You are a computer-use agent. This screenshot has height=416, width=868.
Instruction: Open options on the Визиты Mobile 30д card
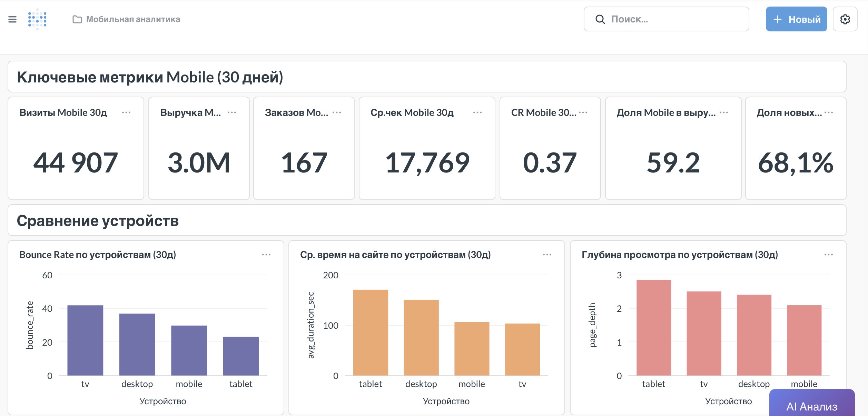(x=127, y=111)
